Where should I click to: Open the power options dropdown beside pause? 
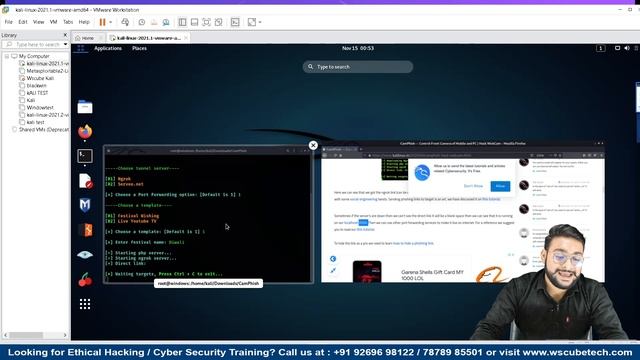pyautogui.click(x=111, y=22)
